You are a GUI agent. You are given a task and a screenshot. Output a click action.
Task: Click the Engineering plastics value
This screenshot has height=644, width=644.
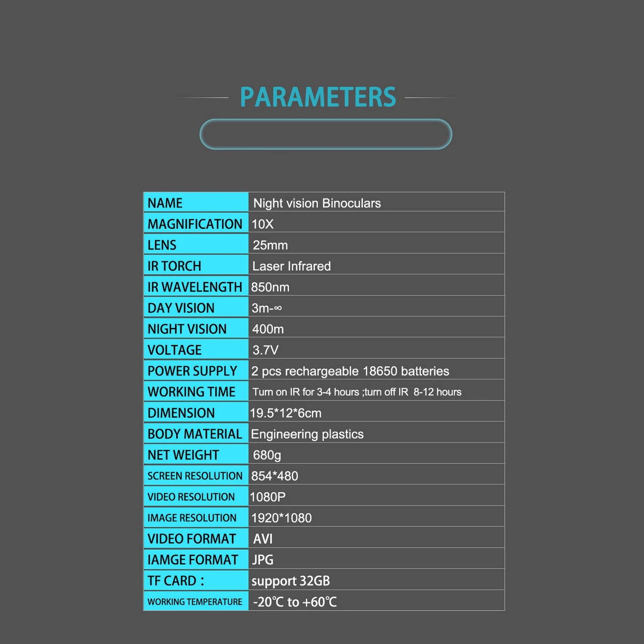point(307,434)
